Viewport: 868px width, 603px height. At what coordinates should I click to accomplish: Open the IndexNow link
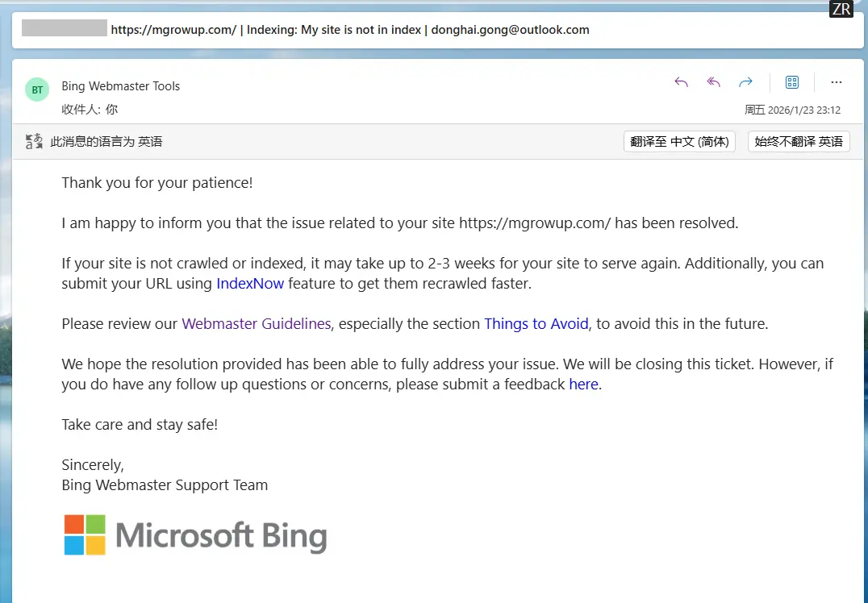[250, 284]
